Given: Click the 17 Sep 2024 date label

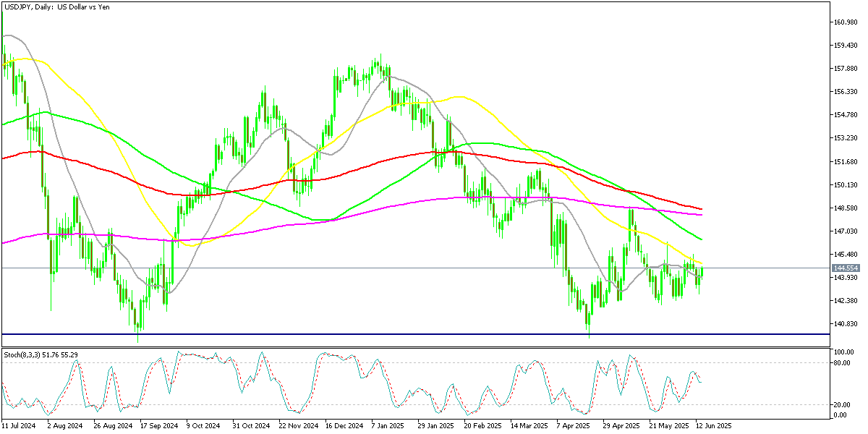Looking at the screenshot, I should tap(159, 427).
